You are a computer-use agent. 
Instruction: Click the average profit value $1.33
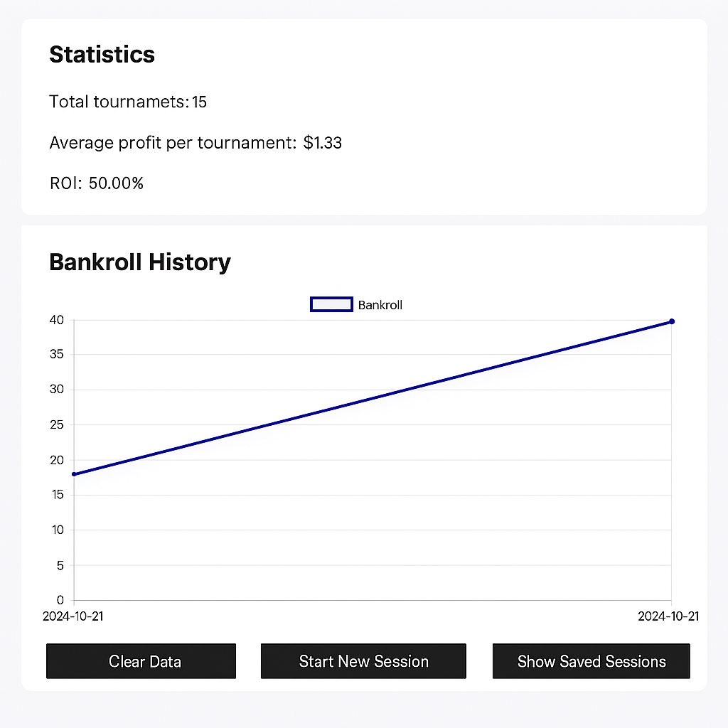323,143
